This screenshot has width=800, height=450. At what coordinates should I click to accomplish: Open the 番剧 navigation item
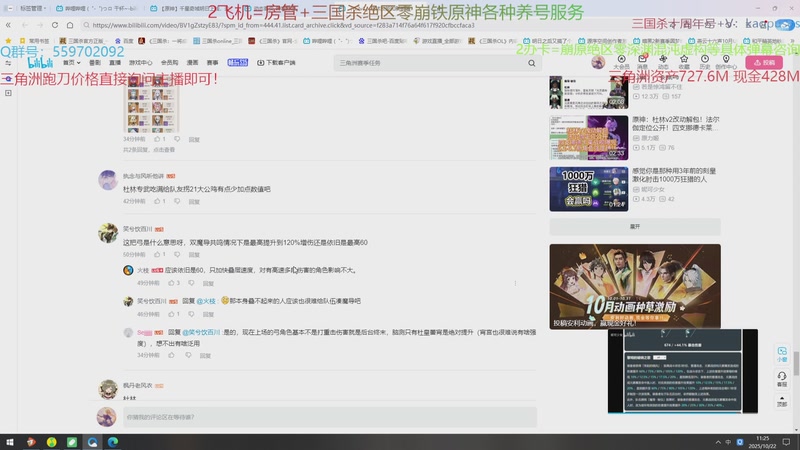click(x=95, y=63)
